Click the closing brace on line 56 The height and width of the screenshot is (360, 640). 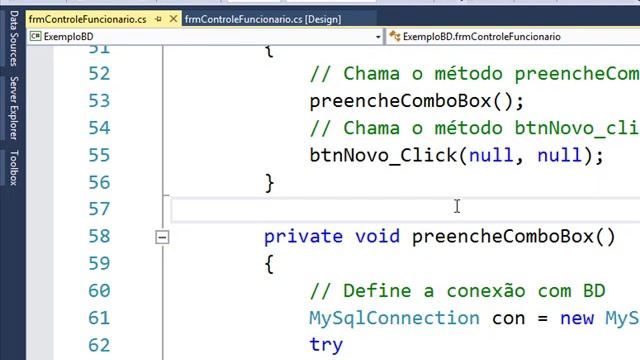coord(269,183)
